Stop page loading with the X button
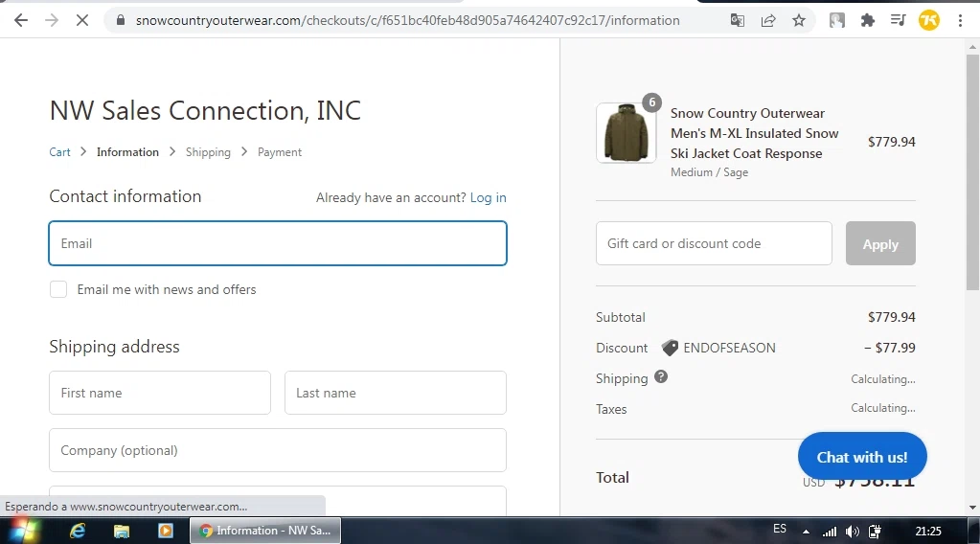 pyautogui.click(x=81, y=21)
